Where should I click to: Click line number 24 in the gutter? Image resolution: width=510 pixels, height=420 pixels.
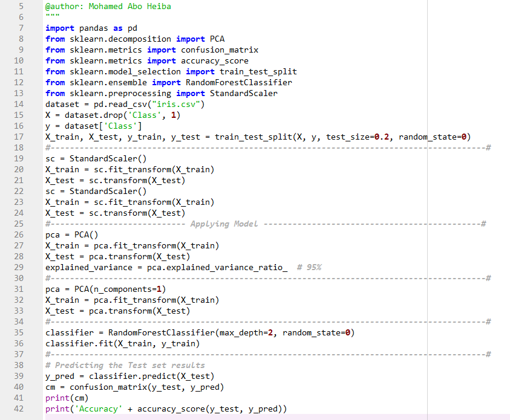[19, 213]
